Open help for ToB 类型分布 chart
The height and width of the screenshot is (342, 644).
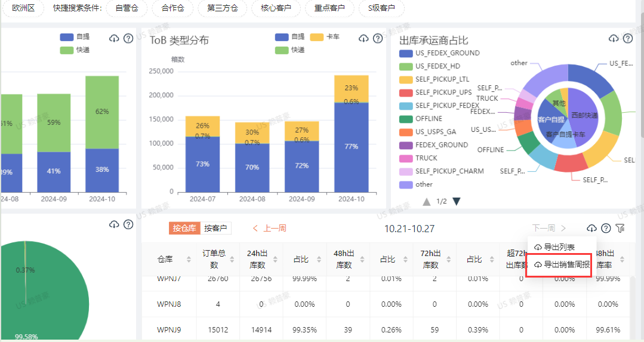[377, 39]
